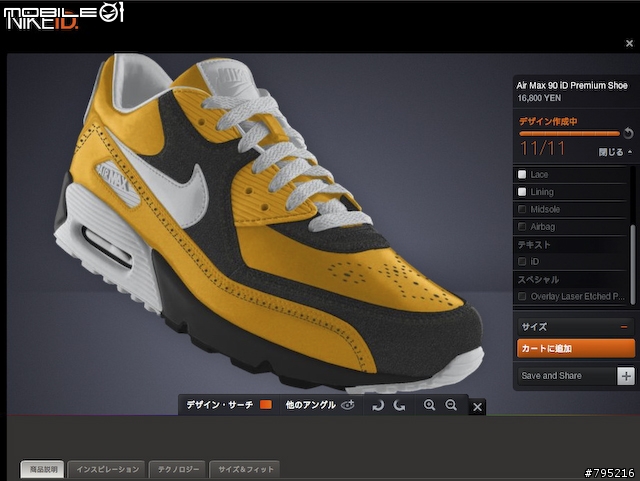Switch to the テクノロジー tab
The width and height of the screenshot is (640, 481).
pos(178,469)
